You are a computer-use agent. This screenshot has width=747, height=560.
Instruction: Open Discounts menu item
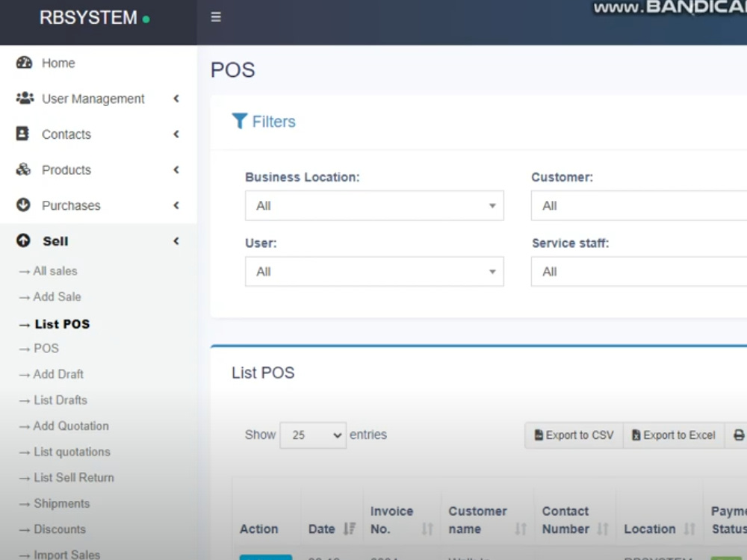tap(60, 529)
